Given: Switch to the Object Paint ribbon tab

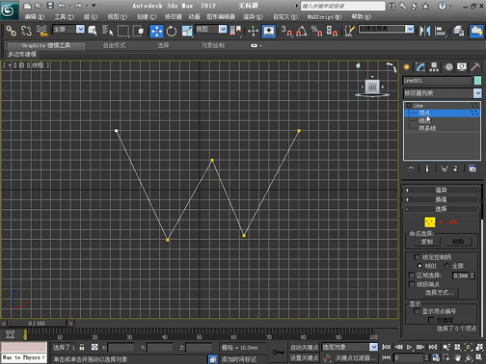Looking at the screenshot, I should (x=213, y=45).
